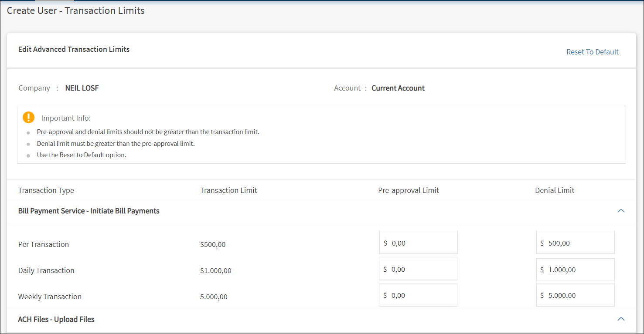The width and height of the screenshot is (644, 334).
Task: Click the Bill Payment Service section header
Action: (x=89, y=211)
